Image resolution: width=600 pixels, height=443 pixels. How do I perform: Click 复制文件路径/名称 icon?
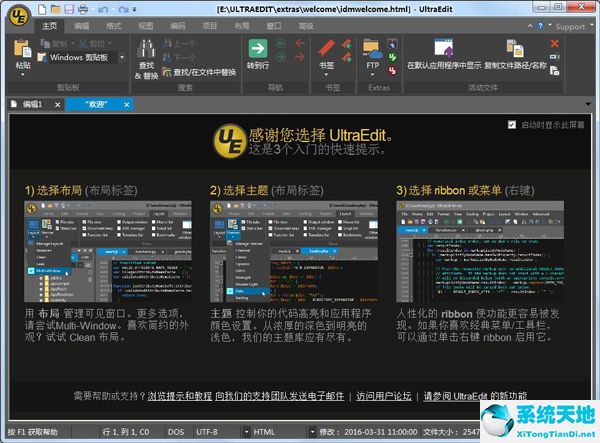[515, 49]
